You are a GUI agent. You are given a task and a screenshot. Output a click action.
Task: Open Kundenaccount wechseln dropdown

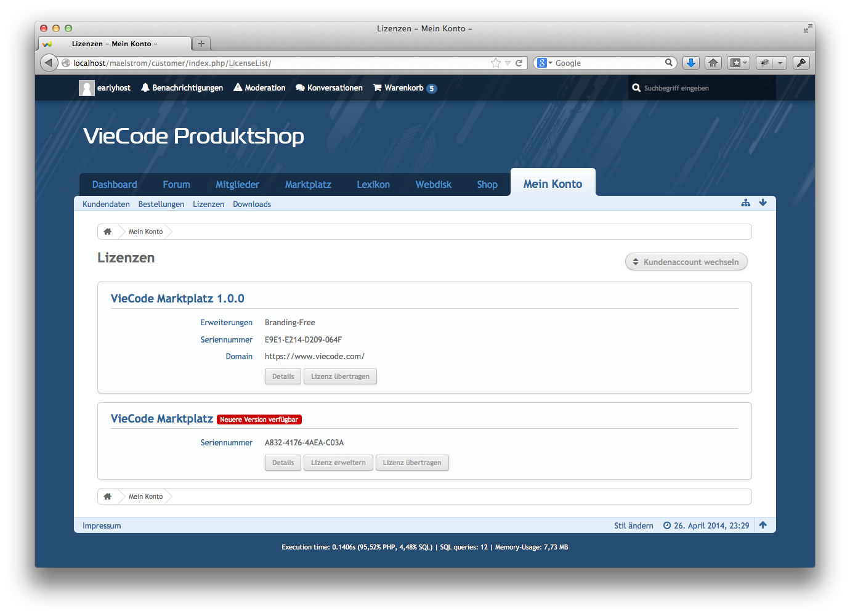(686, 262)
